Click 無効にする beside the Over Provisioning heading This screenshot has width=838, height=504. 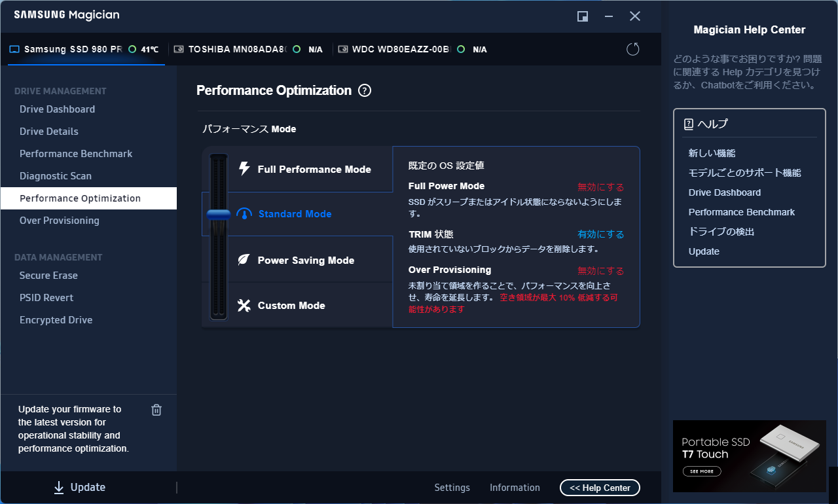point(600,271)
